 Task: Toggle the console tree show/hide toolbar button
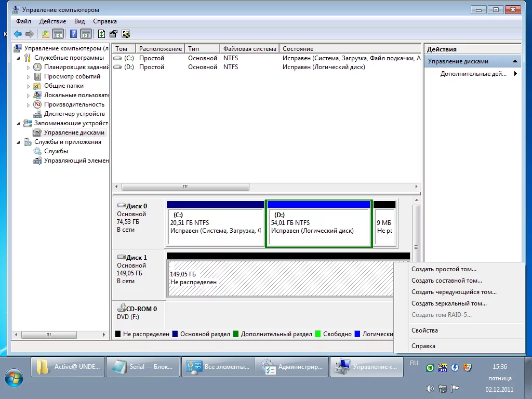(58, 34)
